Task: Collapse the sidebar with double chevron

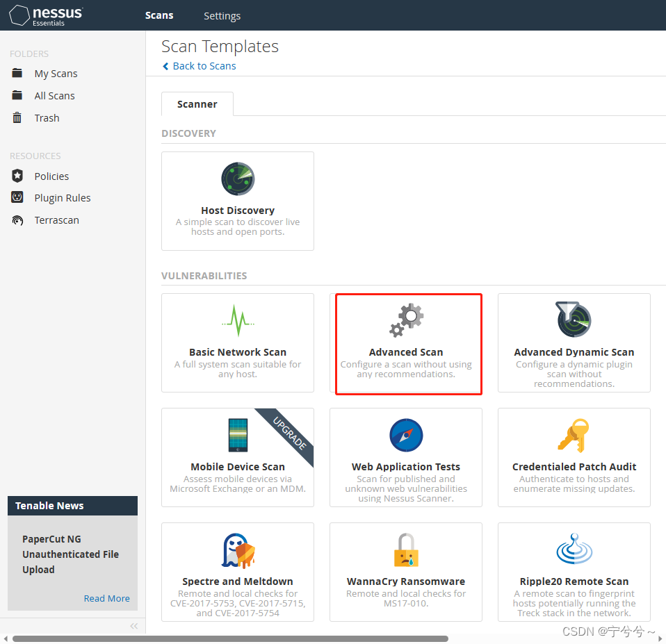Action: click(134, 626)
